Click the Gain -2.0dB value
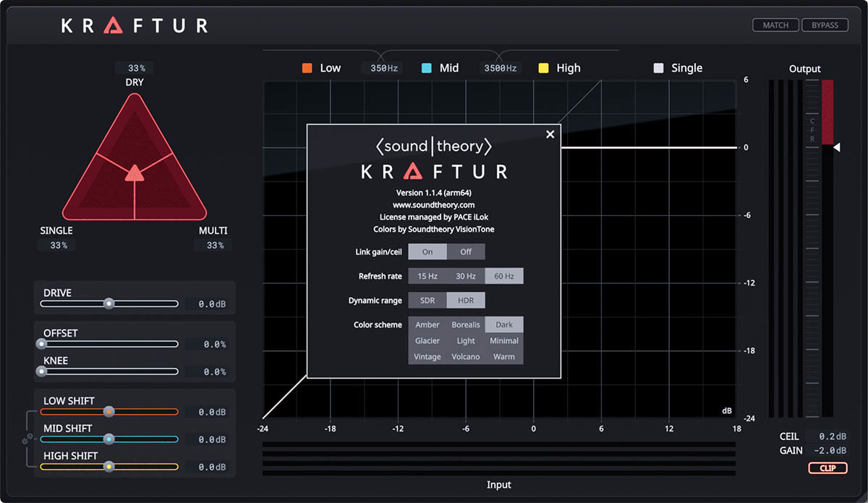This screenshot has width=868, height=503. (827, 451)
